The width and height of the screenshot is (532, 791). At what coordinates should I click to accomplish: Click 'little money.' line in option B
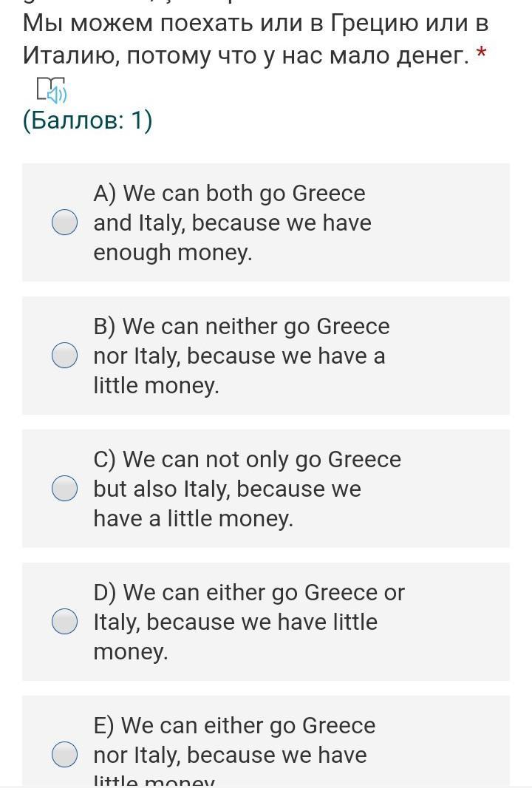click(156, 385)
